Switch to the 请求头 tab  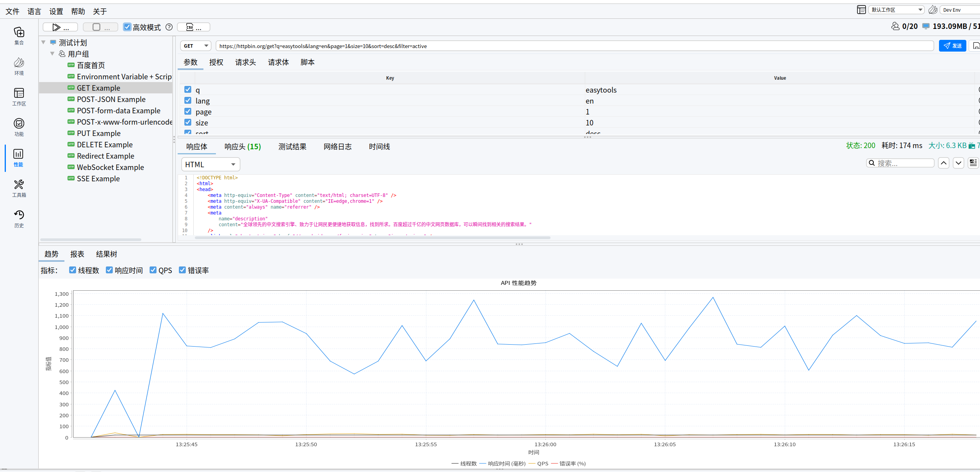click(x=245, y=62)
